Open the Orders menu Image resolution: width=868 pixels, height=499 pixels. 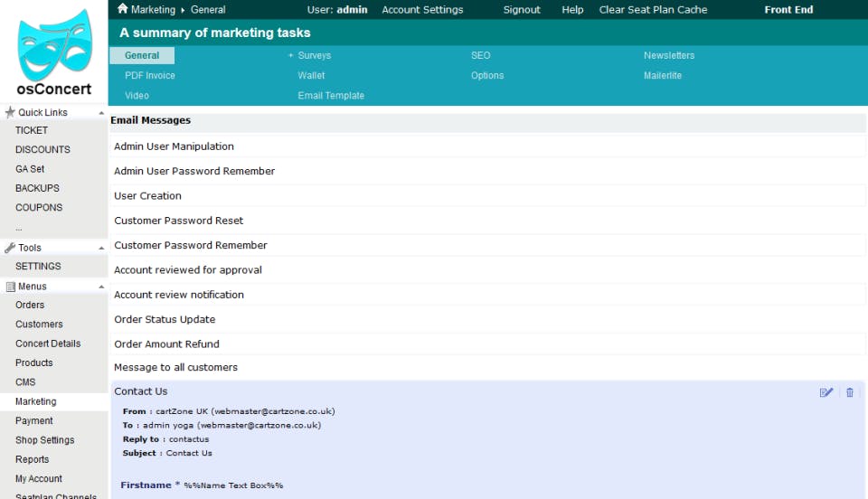[x=30, y=305]
